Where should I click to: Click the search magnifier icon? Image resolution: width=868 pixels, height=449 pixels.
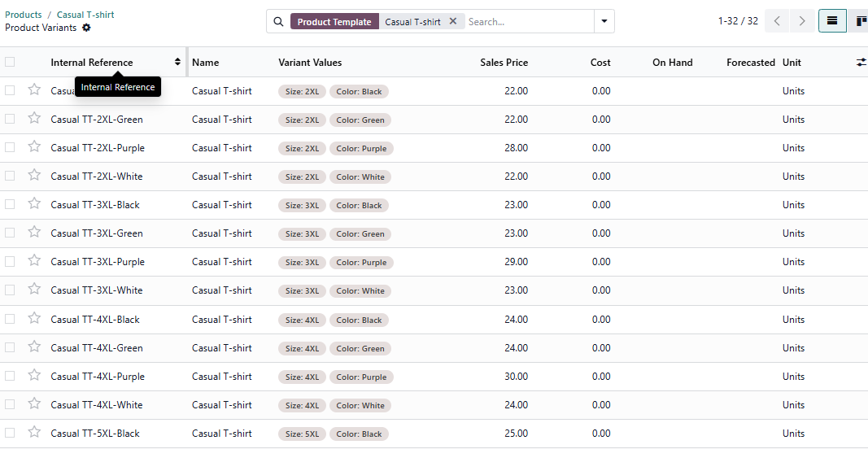click(x=278, y=22)
